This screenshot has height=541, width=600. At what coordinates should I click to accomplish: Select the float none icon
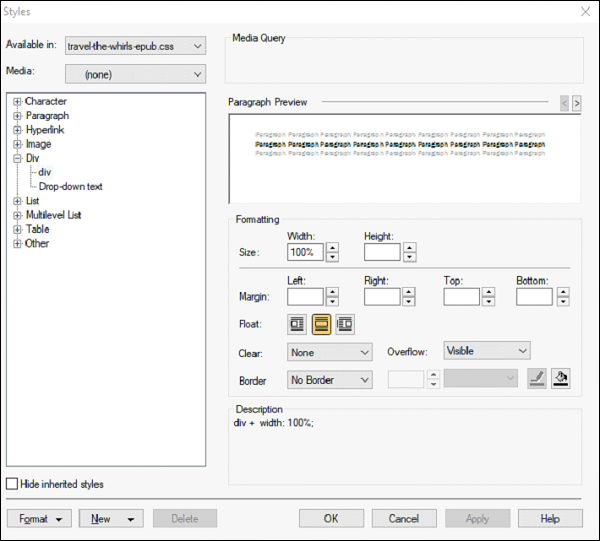[x=321, y=323]
